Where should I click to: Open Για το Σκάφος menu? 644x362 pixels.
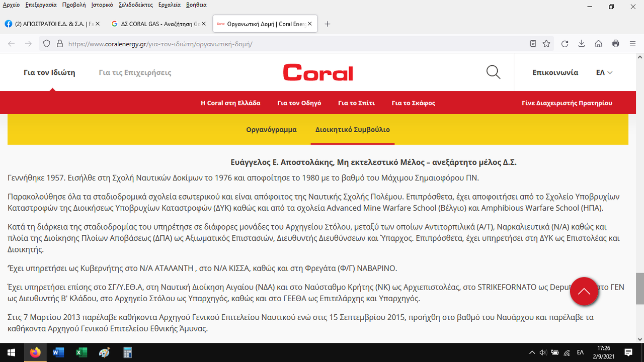click(414, 103)
